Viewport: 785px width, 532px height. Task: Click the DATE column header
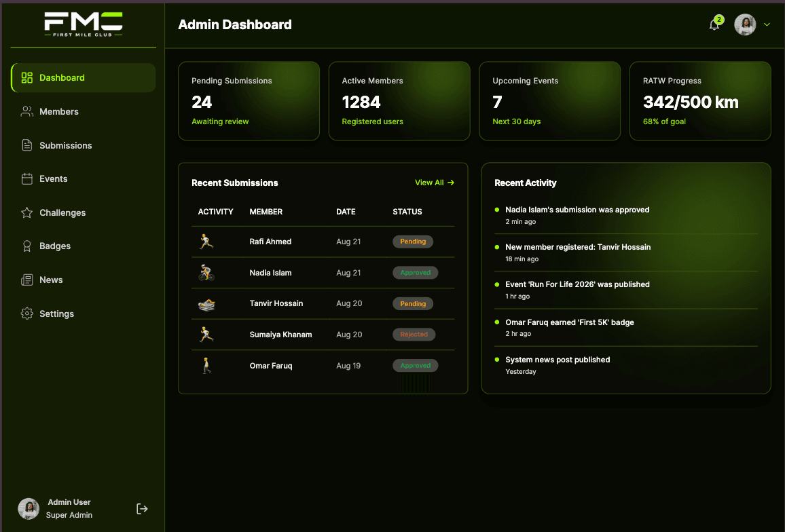click(x=346, y=212)
